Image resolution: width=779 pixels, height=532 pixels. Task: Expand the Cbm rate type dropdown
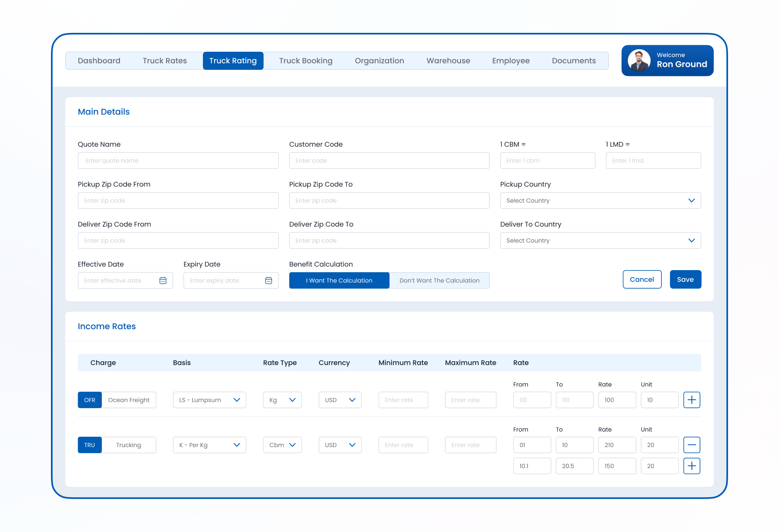tap(282, 445)
